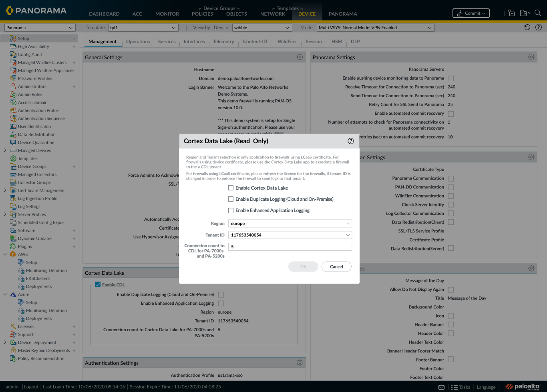Expand the Template tpl1 dropdown
The width and height of the screenshot is (547, 392).
(143, 28)
